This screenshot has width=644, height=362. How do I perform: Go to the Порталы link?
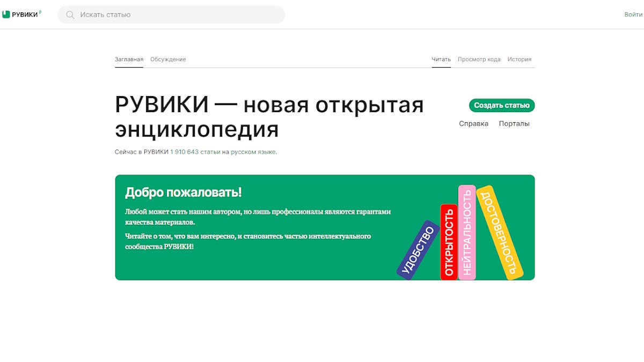tap(514, 124)
